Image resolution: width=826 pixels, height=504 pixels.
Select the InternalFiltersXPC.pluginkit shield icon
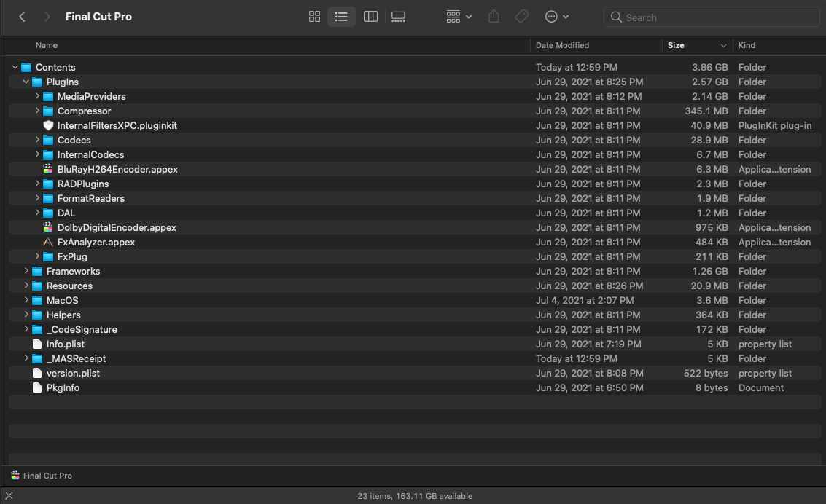pyautogui.click(x=48, y=126)
